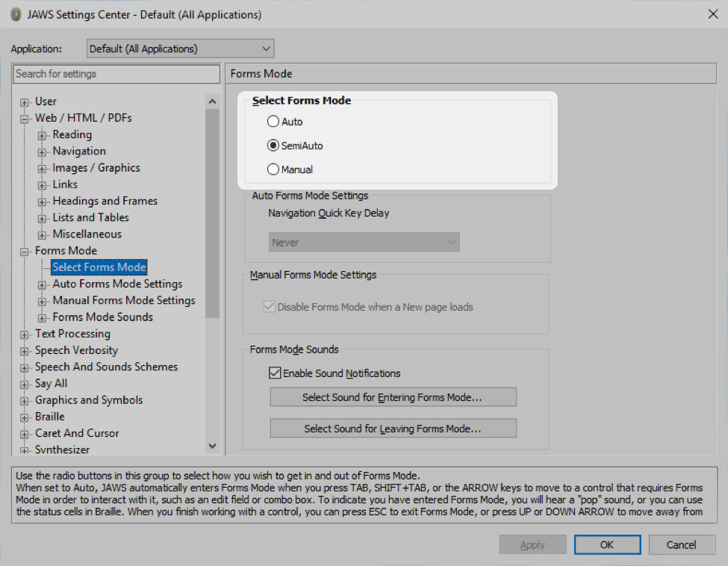
Task: Expand the User tree node
Action: [25, 102]
